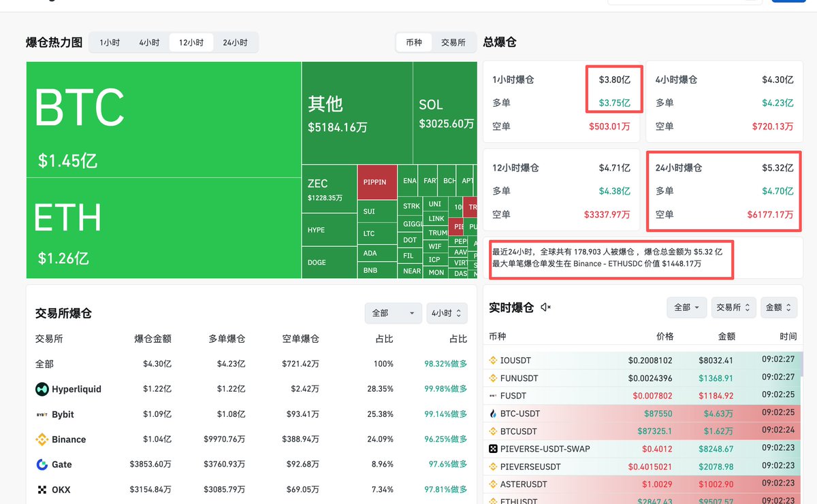Click the Hyperliquid exchange logo icon
The height and width of the screenshot is (504, 817).
pos(42,389)
